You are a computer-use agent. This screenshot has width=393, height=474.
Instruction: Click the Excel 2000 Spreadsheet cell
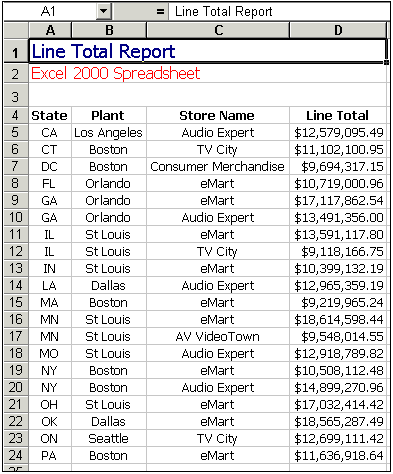[115, 73]
